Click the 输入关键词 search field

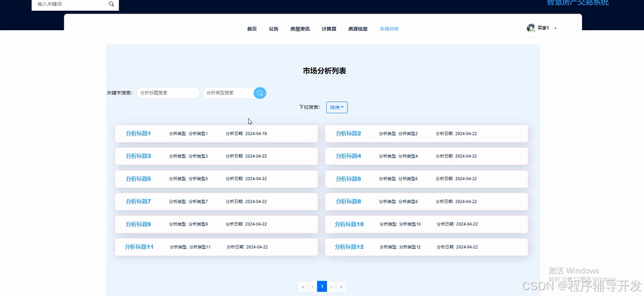(x=70, y=4)
